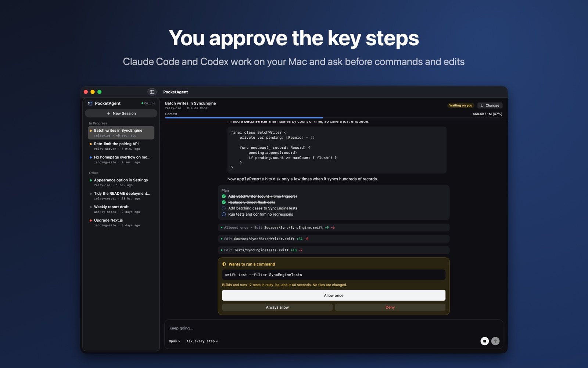Image resolution: width=588 pixels, height=368 pixels.
Task: Click the green Online status indicator
Action: coord(148,103)
